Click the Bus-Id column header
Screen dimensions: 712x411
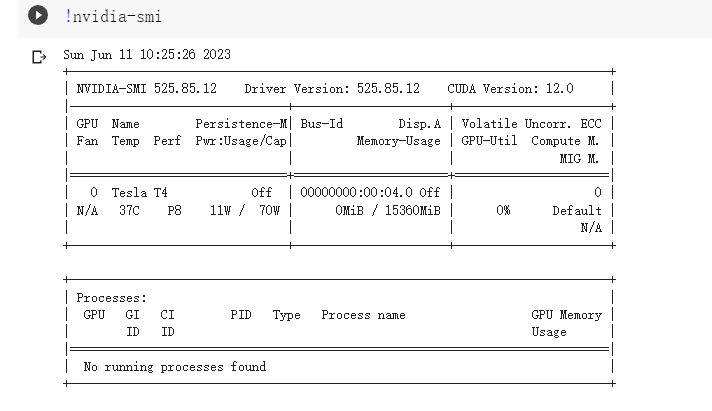click(322, 124)
